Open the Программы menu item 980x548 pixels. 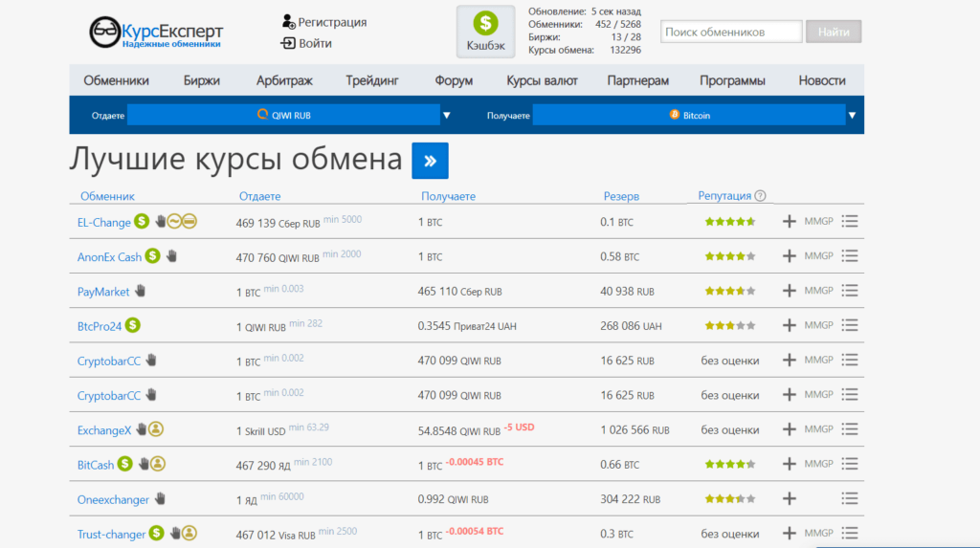click(732, 80)
